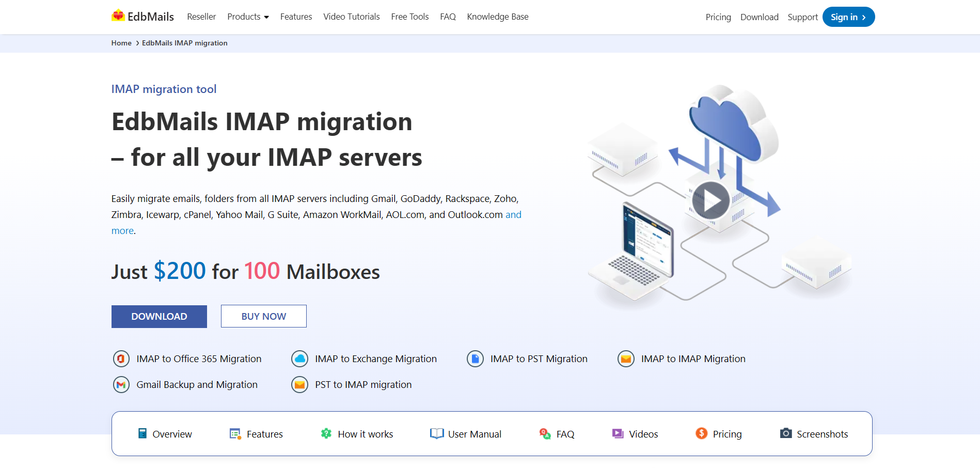Open the Overview section tab
The image size is (980, 468).
(172, 434)
